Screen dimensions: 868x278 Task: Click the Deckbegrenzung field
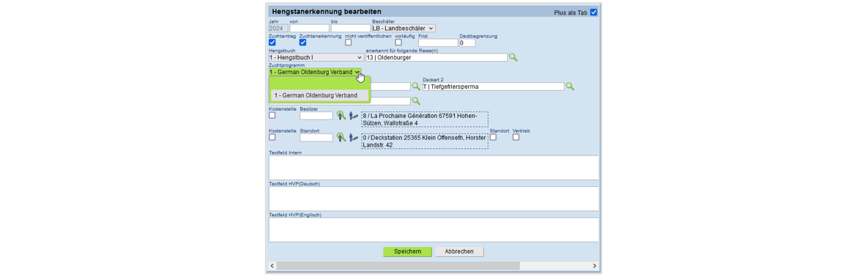tap(468, 43)
